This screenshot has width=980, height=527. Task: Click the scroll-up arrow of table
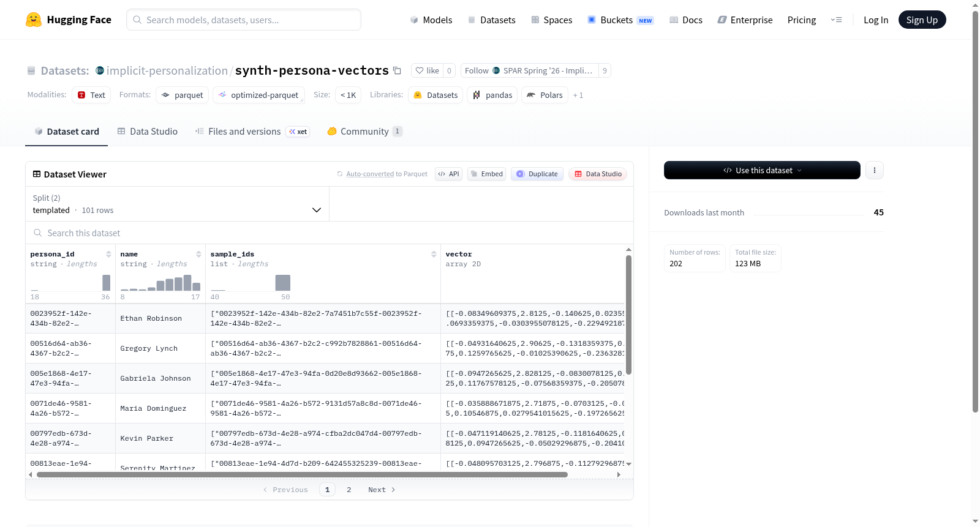click(x=628, y=250)
